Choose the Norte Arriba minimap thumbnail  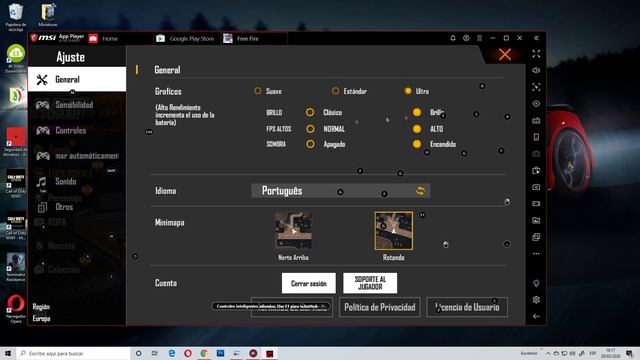point(293,231)
